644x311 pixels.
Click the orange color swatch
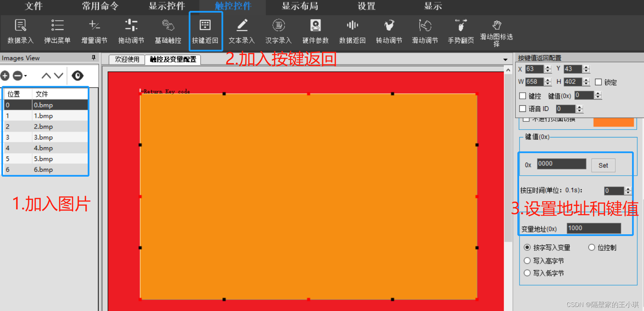tap(613, 122)
